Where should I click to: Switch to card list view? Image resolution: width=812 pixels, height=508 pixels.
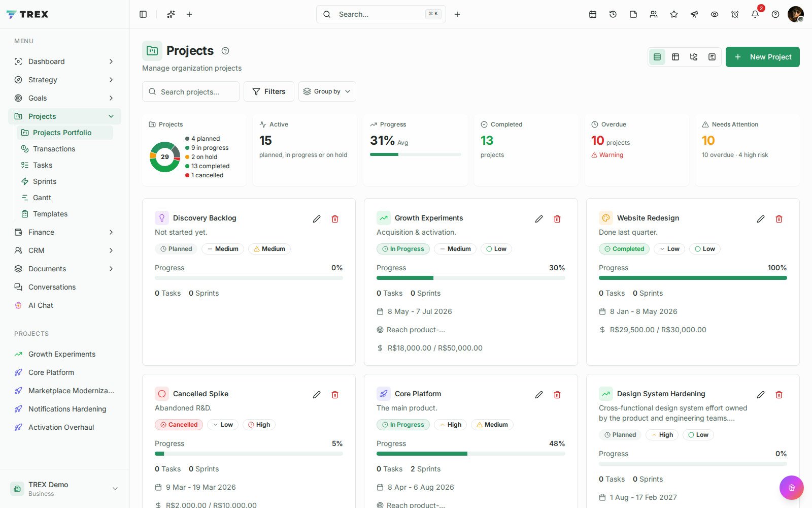coord(657,57)
